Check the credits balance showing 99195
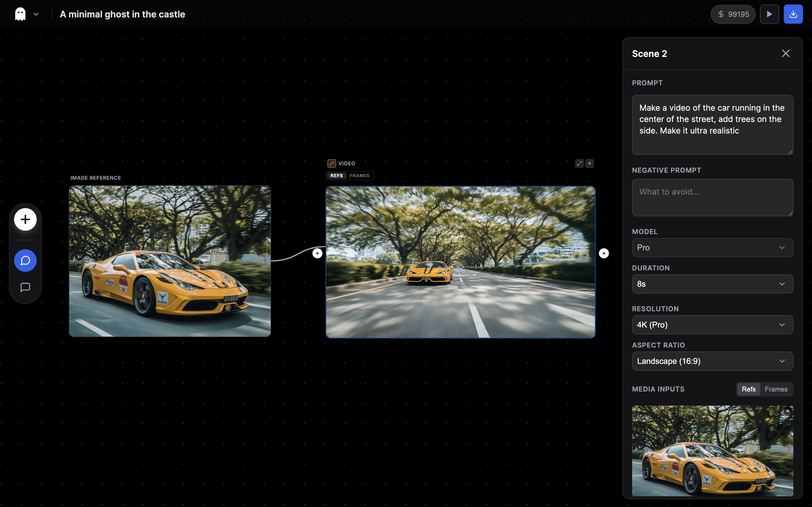Viewport: 812px width, 507px height. point(733,14)
